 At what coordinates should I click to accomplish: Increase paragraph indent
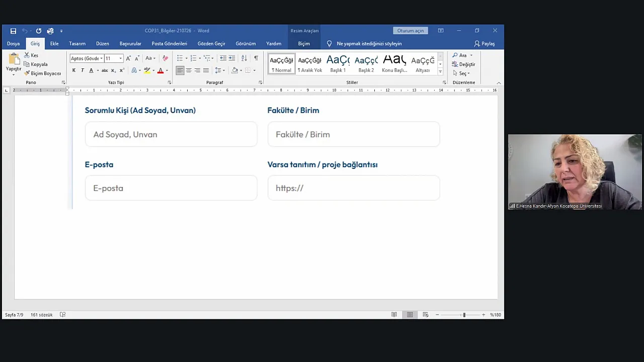point(232,58)
